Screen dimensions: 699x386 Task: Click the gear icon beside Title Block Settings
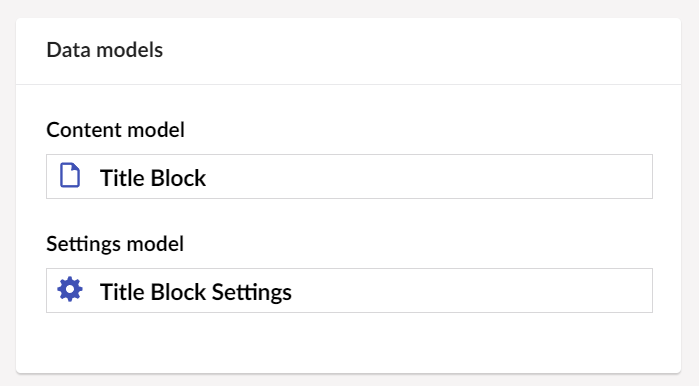(x=70, y=290)
